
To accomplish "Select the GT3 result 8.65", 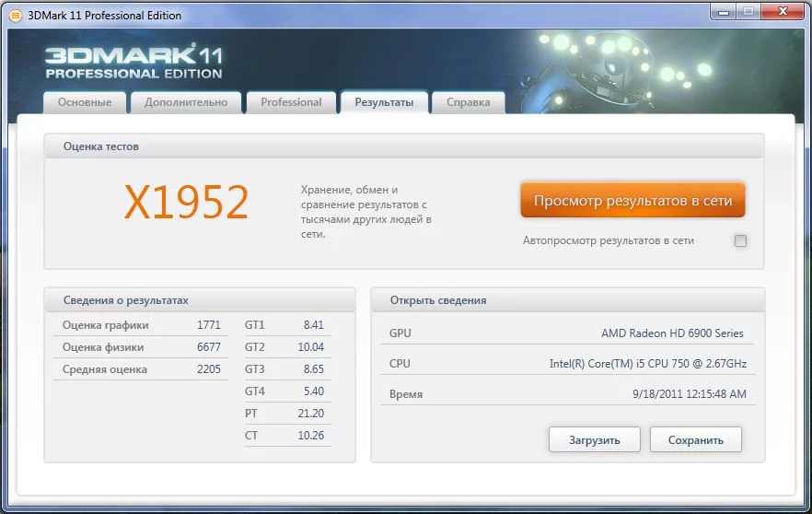I will (313, 369).
